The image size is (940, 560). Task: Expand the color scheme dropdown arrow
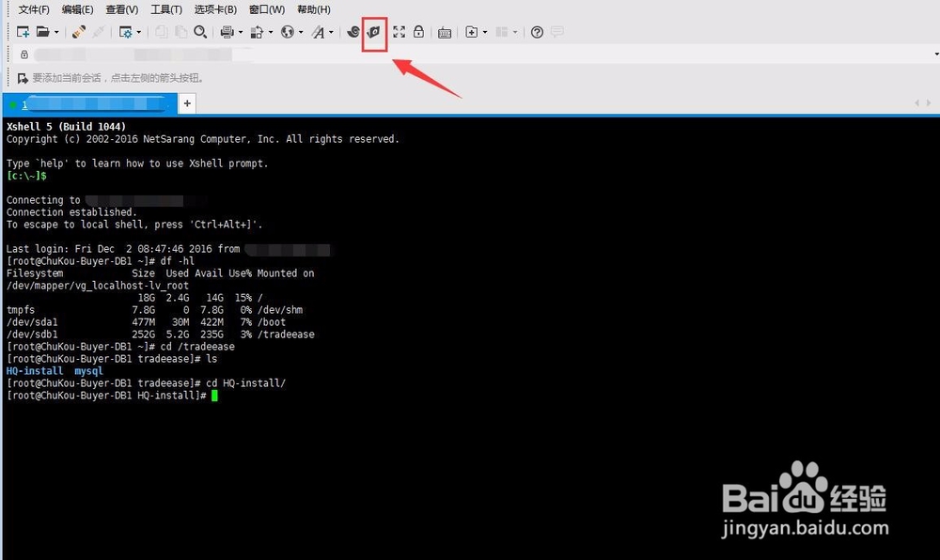click(271, 32)
